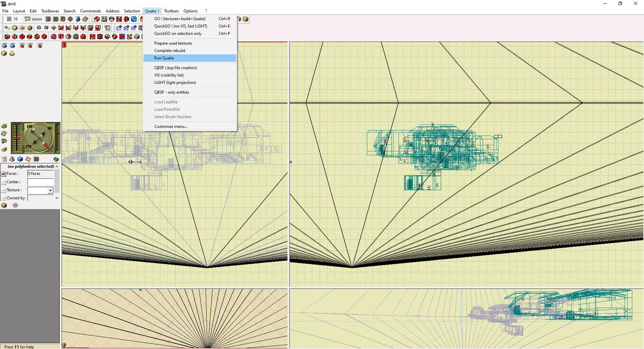Click the blue Lego brick icon

[x=78, y=19]
